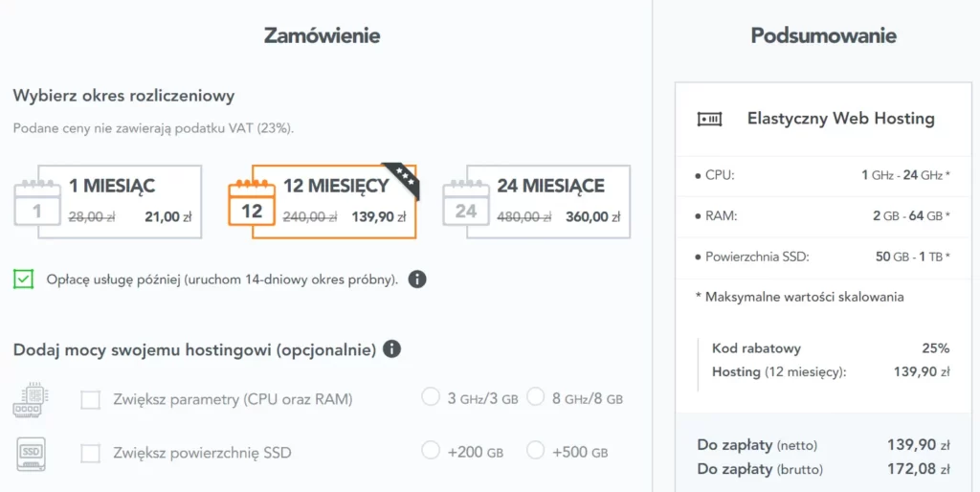Open info icon beside Dodaj mocy heading
The image size is (980, 492).
tap(391, 348)
